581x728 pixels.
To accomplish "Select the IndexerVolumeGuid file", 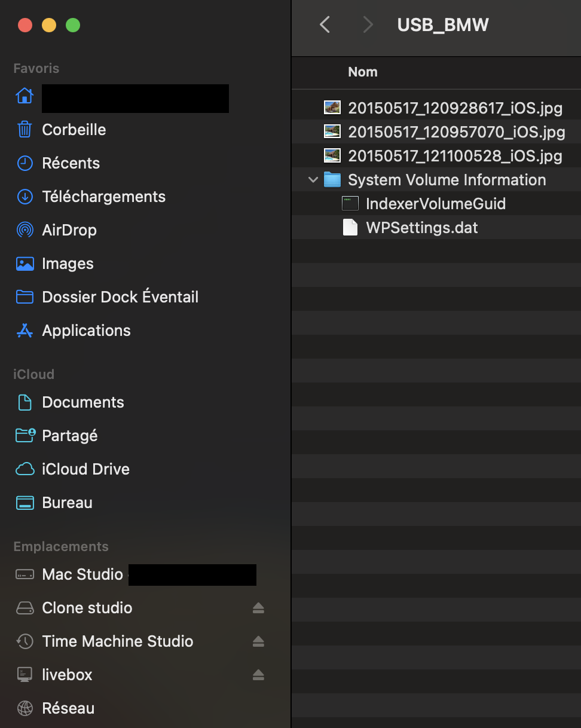I will pos(435,204).
